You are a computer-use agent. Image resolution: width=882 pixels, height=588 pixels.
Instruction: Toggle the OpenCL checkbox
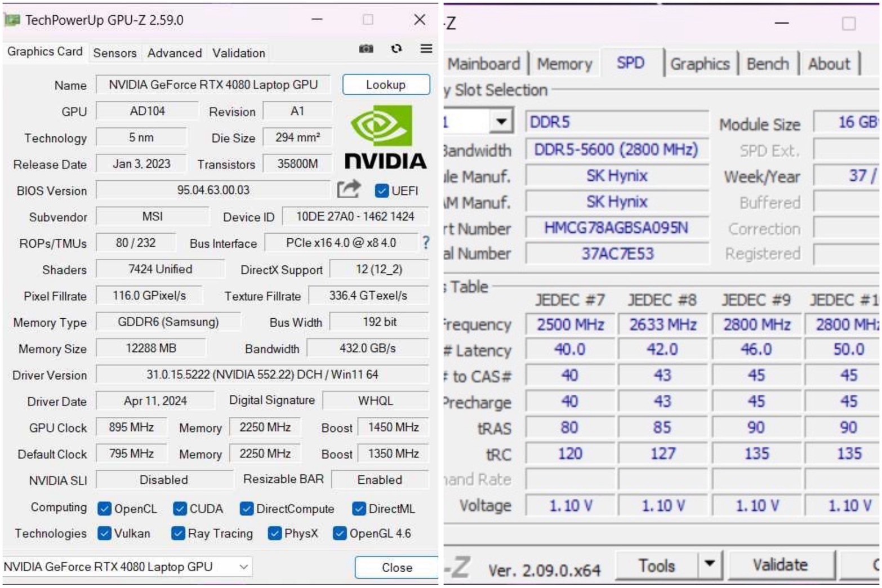pyautogui.click(x=104, y=509)
